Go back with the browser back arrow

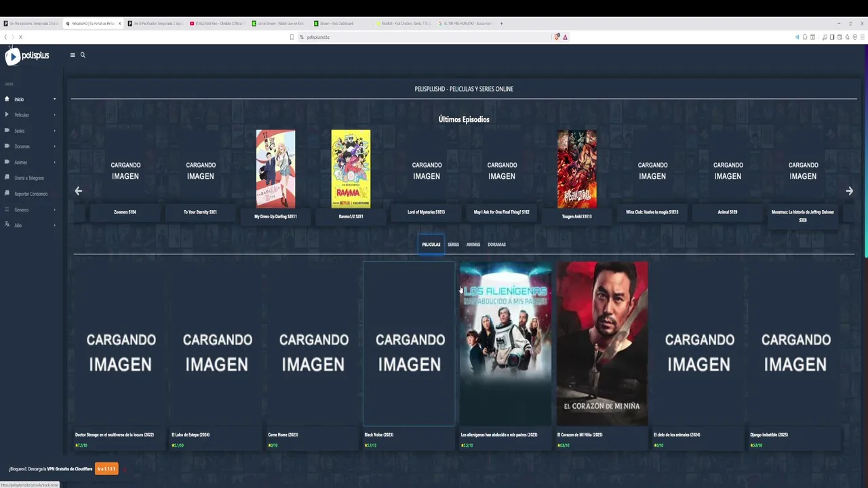click(6, 37)
